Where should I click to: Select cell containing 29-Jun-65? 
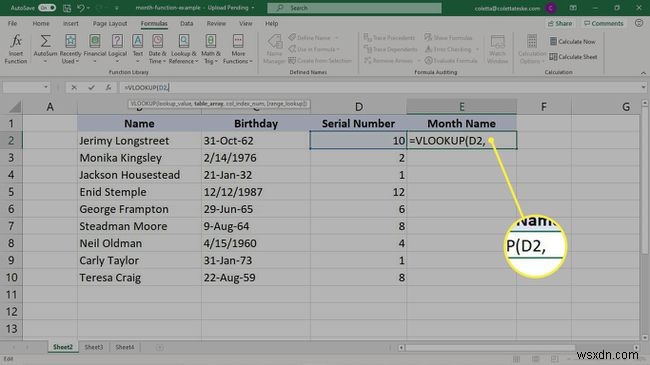255,209
